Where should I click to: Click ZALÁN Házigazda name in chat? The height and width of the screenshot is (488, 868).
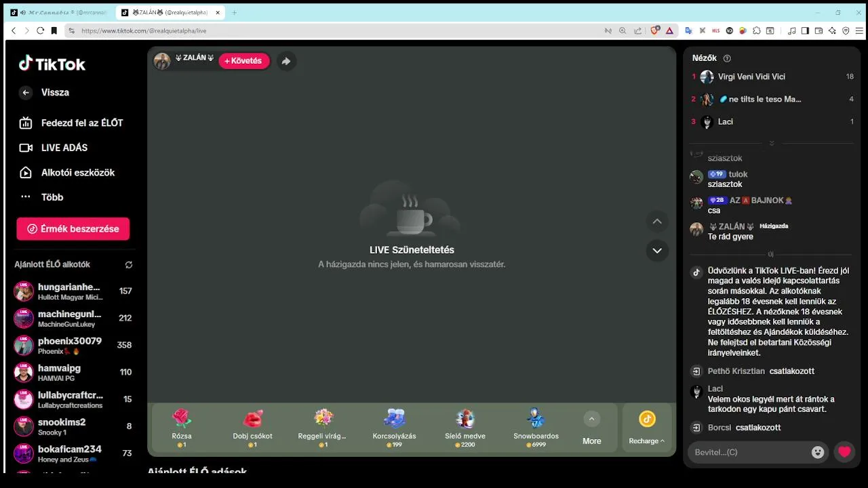tap(732, 226)
